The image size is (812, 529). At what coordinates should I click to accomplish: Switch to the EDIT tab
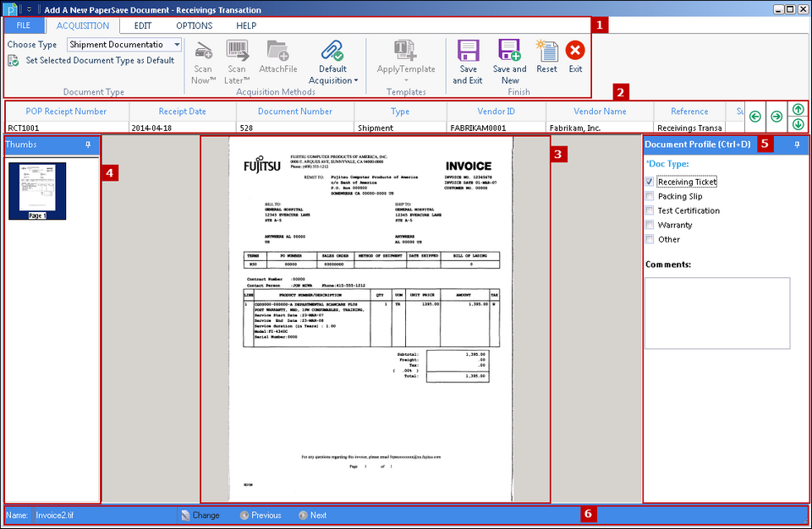pos(143,25)
